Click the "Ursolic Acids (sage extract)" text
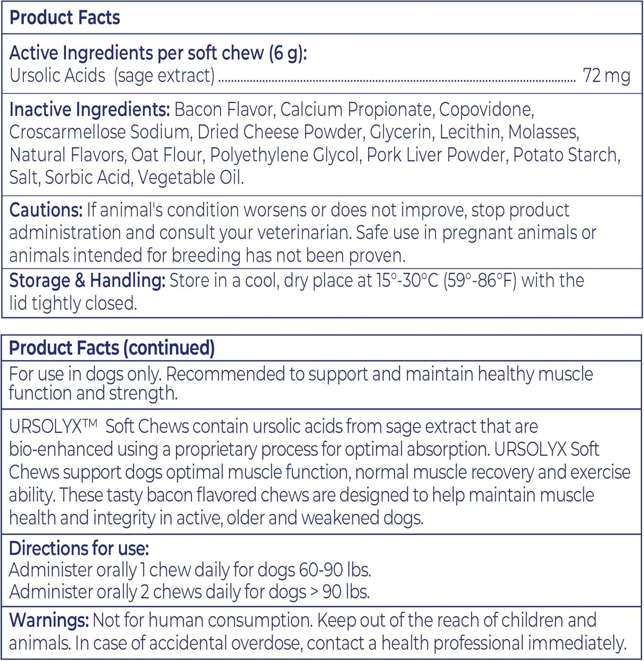The image size is (644, 661). coord(112,76)
